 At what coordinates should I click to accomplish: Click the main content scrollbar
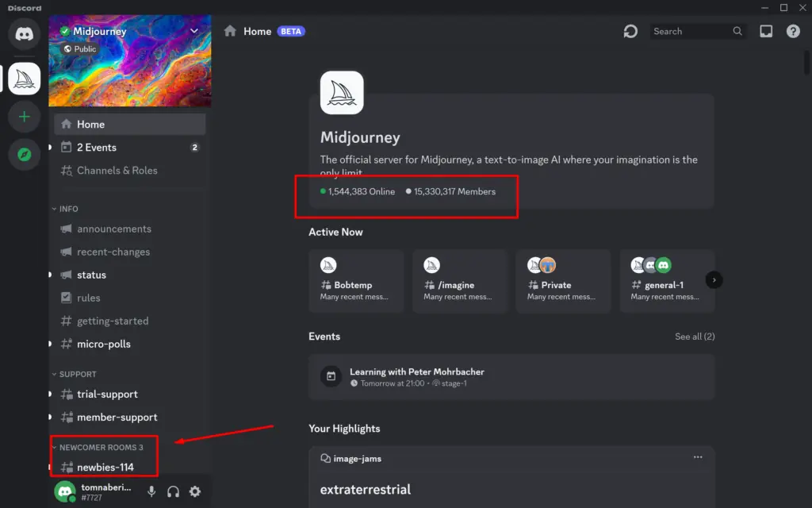(806, 62)
